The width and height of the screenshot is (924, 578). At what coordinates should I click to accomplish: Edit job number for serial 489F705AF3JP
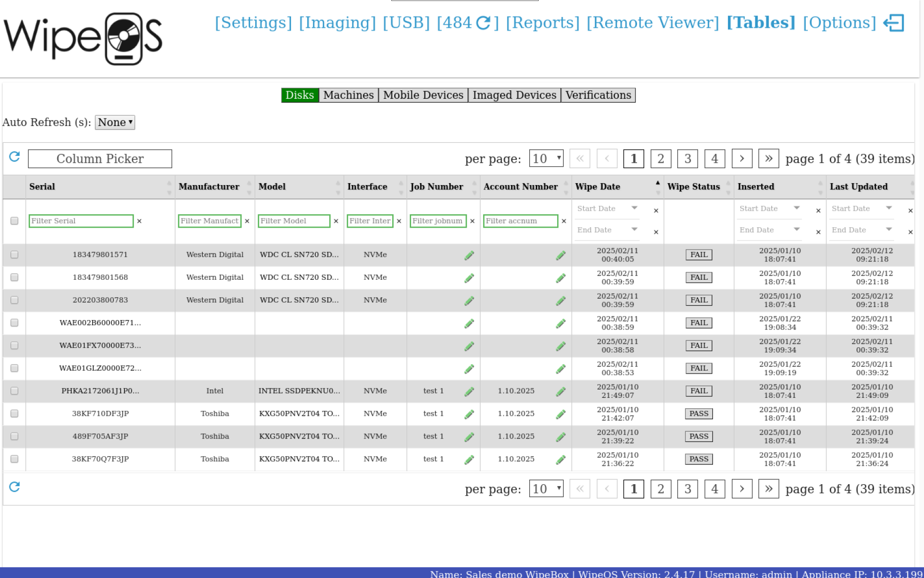469,437
